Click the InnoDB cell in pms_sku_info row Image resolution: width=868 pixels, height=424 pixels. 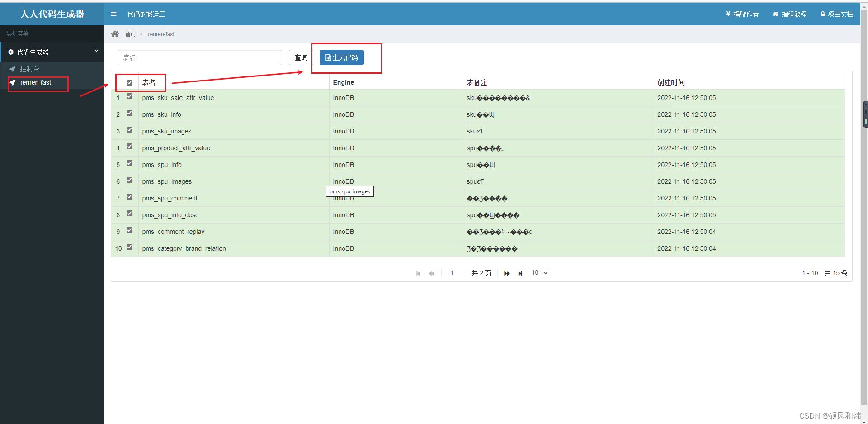pyautogui.click(x=396, y=114)
